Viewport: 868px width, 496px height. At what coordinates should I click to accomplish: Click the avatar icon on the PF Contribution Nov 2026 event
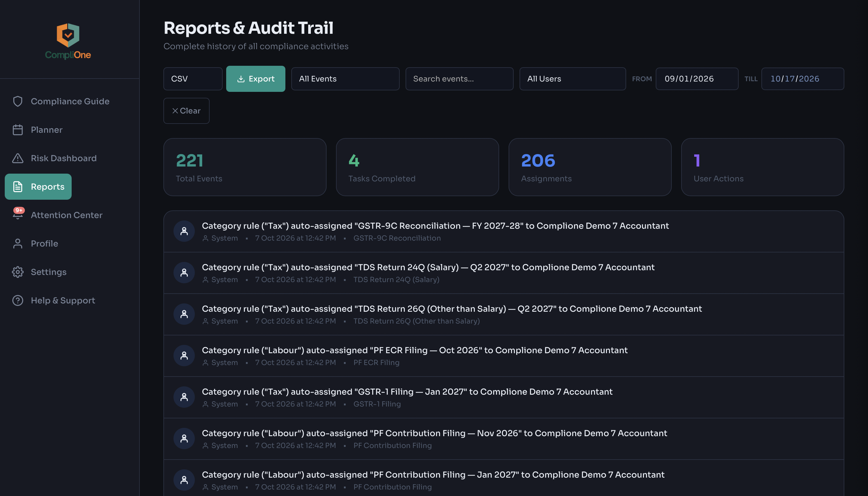click(184, 439)
